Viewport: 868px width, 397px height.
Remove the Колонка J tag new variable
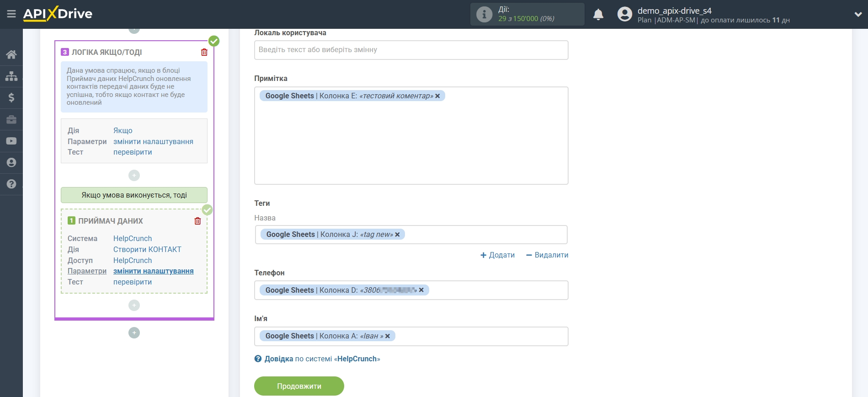pyautogui.click(x=397, y=235)
